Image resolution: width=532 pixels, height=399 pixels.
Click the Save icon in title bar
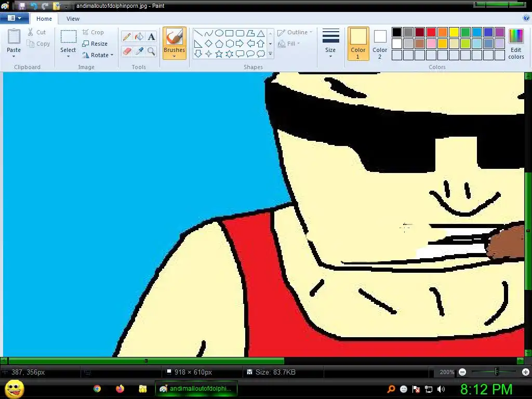pyautogui.click(x=22, y=6)
